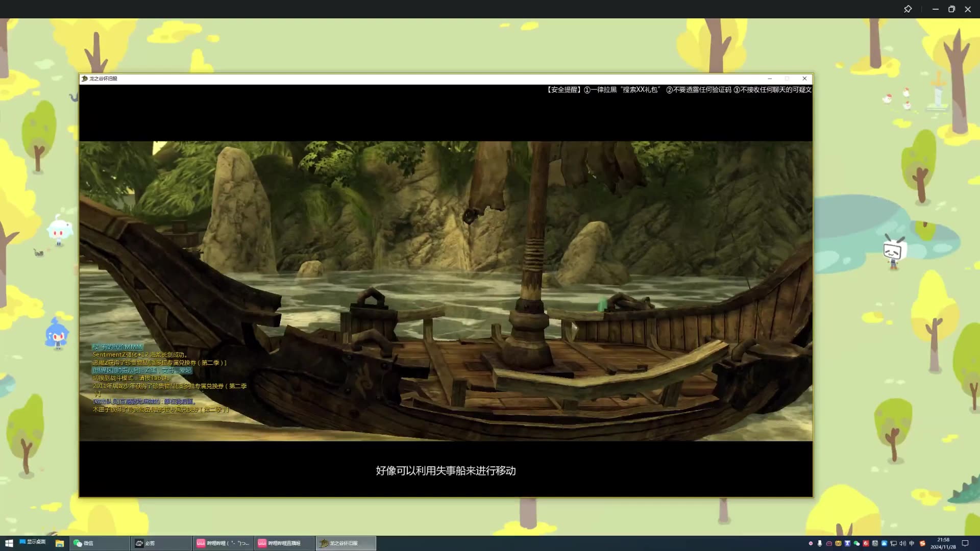Open the blue cloud tray icon
The width and height of the screenshot is (980, 551).
(884, 543)
